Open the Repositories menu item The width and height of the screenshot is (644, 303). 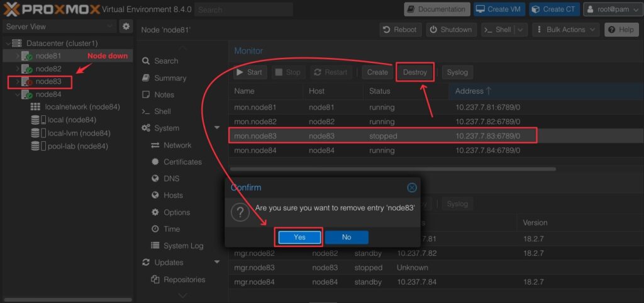coord(184,280)
